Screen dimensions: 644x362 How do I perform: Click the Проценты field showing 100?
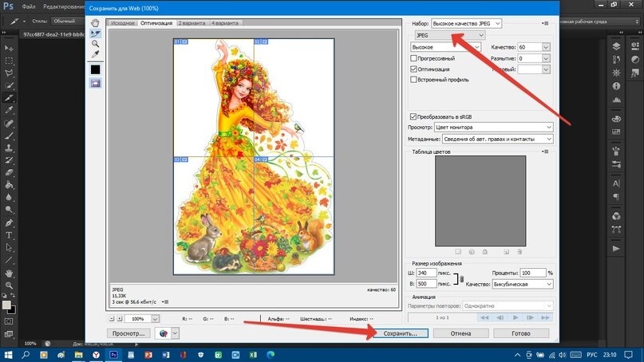(x=533, y=273)
